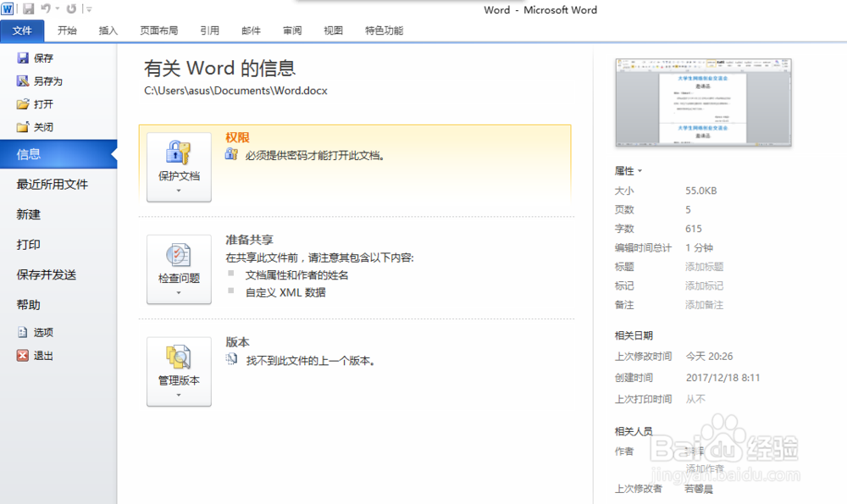Screen dimensions: 847x504
Task: Open the 引用 tab
Action: [x=209, y=30]
